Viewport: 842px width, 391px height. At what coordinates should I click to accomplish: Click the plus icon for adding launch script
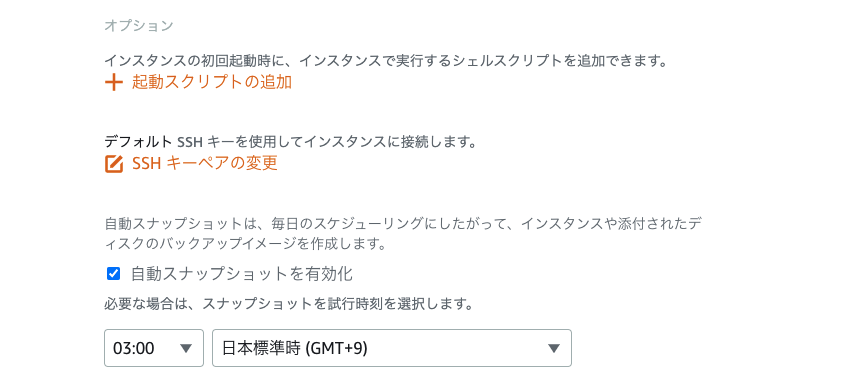tap(113, 83)
